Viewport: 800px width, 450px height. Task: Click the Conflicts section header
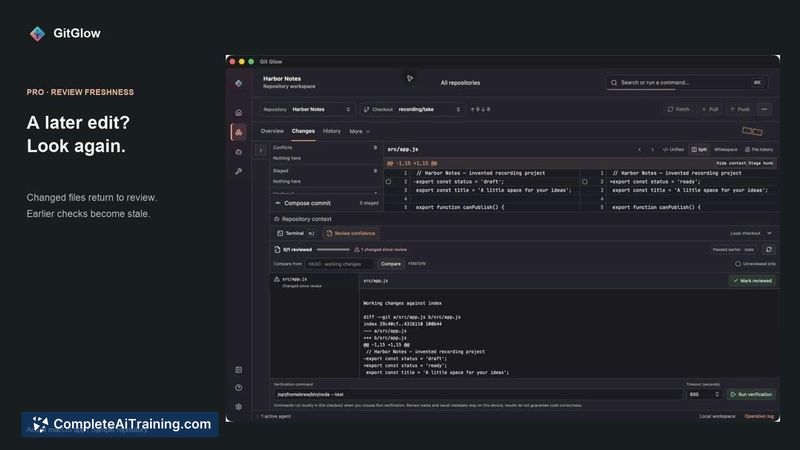coord(324,147)
